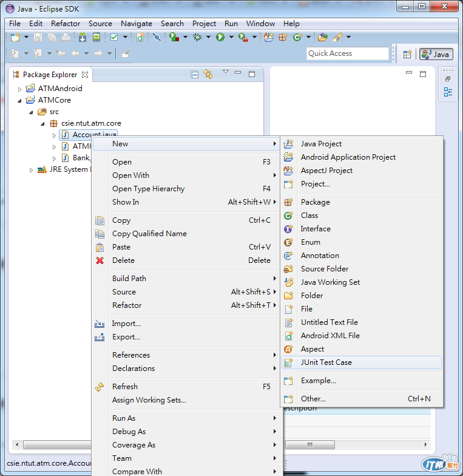Open the Navigate menu

click(137, 23)
